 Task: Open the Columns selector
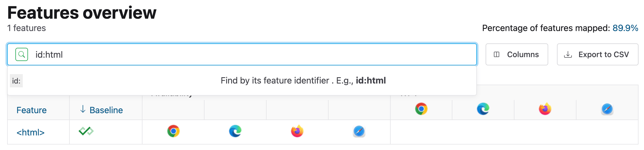517,54
